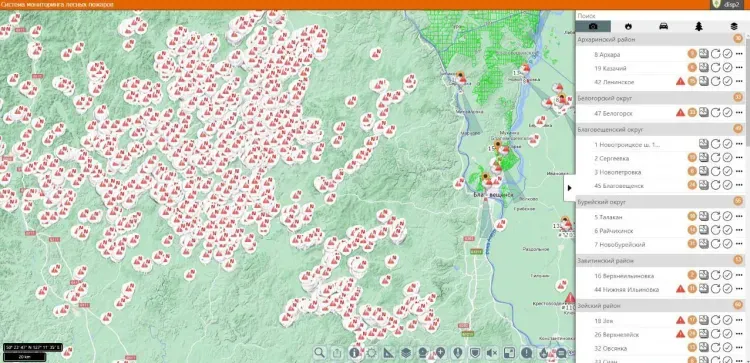Collapse the Зейский район group
This screenshot has width=750, height=363.
(660, 305)
